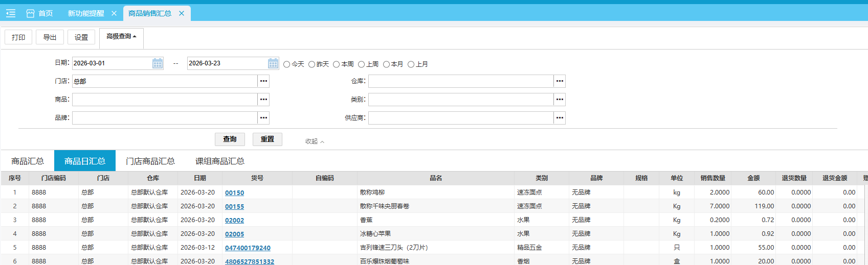Viewport: 868px width, 265px height.
Task: Open calendar picker for start date
Action: [158, 63]
